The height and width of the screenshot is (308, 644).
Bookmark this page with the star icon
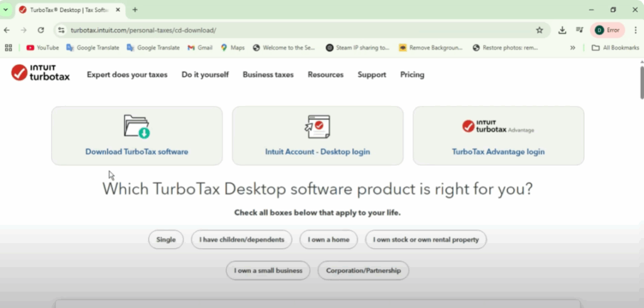[540, 30]
